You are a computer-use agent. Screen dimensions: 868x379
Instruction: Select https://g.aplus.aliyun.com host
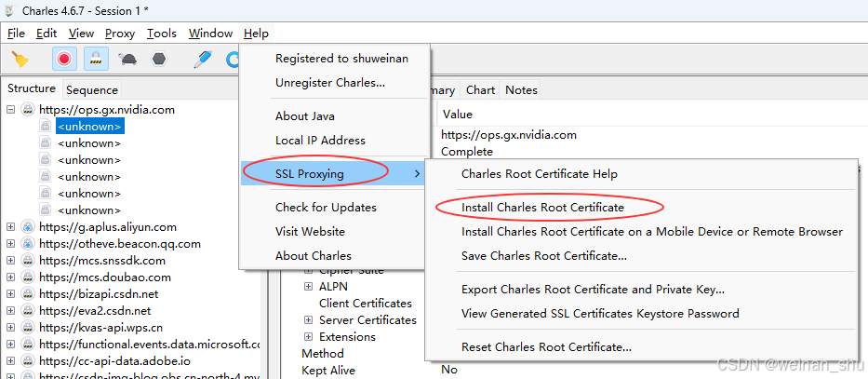(108, 227)
